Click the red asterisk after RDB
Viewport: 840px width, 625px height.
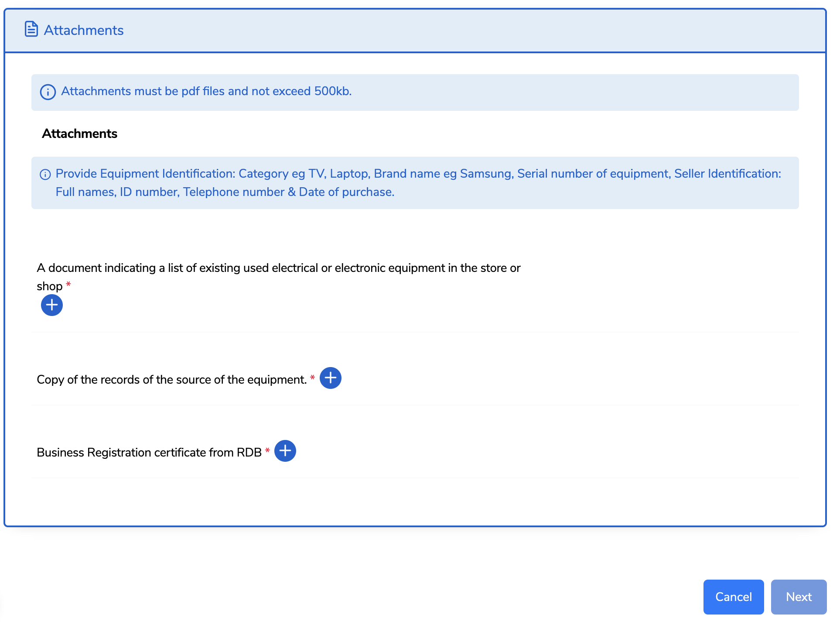click(267, 450)
